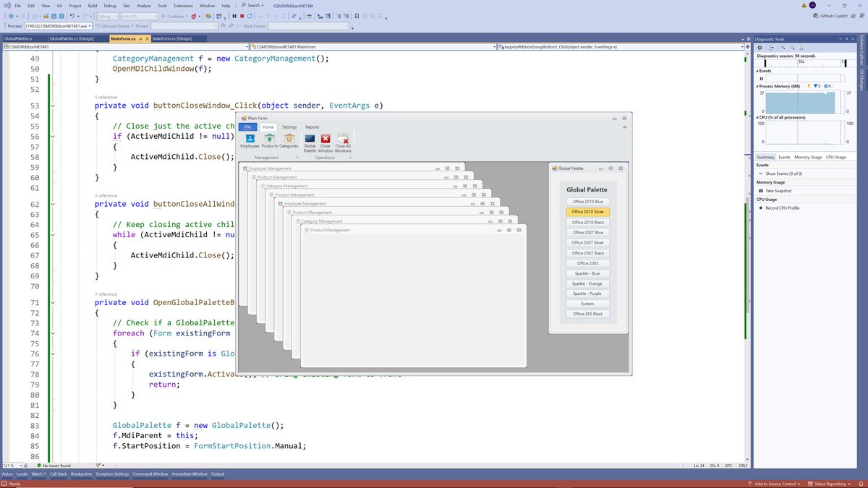This screenshot has height=488, width=868.
Task: Open the Any CPU platform dropdown
Action: click(139, 16)
